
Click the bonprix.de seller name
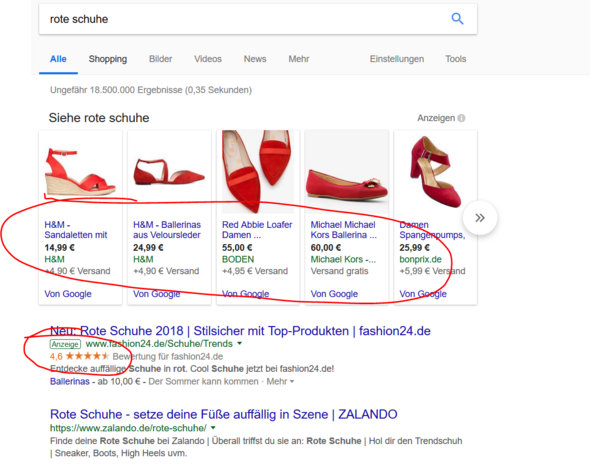pos(420,260)
